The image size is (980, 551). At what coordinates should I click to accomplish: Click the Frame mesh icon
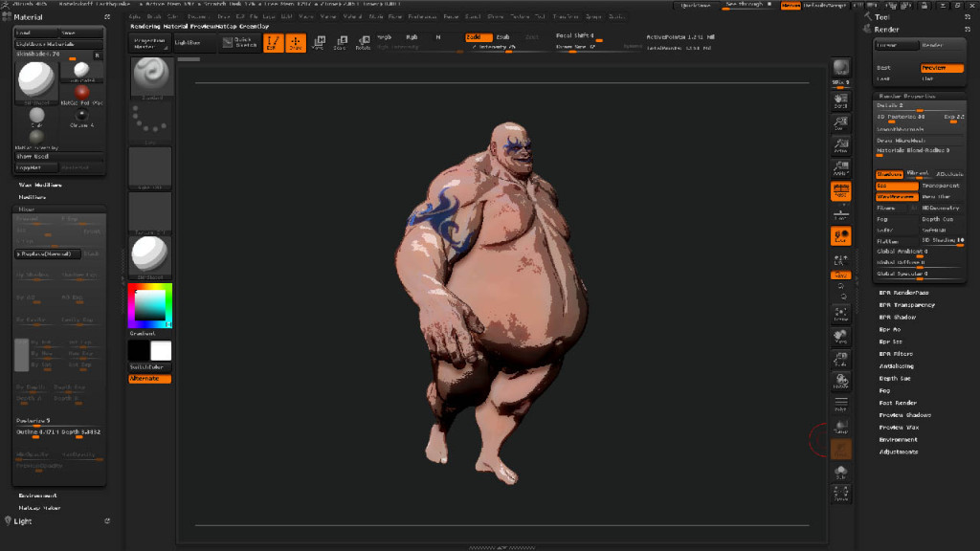click(840, 314)
